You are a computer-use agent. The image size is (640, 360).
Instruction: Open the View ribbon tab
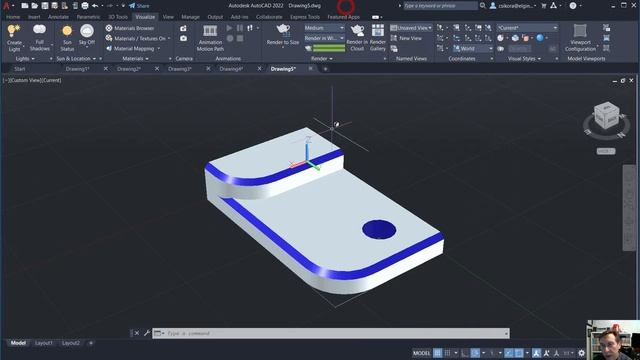168,17
